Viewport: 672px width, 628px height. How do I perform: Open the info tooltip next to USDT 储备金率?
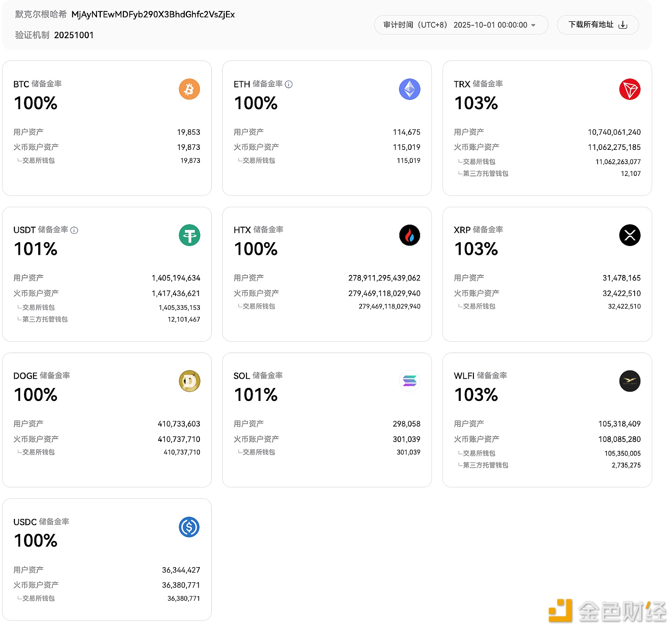[74, 230]
